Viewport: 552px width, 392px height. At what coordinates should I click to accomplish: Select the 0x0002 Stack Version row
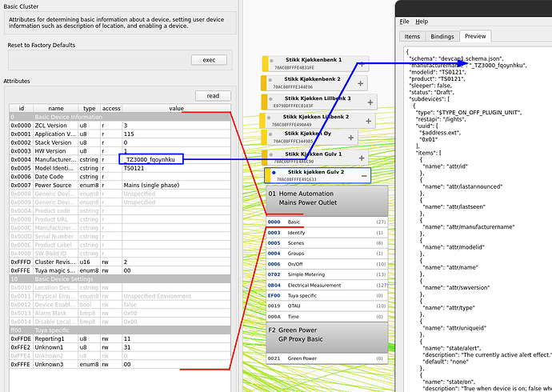(x=120, y=142)
